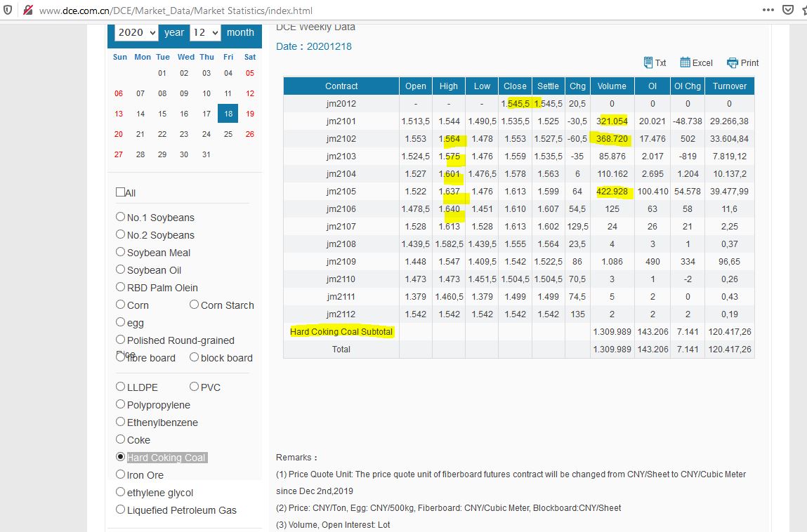This screenshot has width=807, height=532.
Task: Pick calendar day 31
Action: tap(206, 154)
